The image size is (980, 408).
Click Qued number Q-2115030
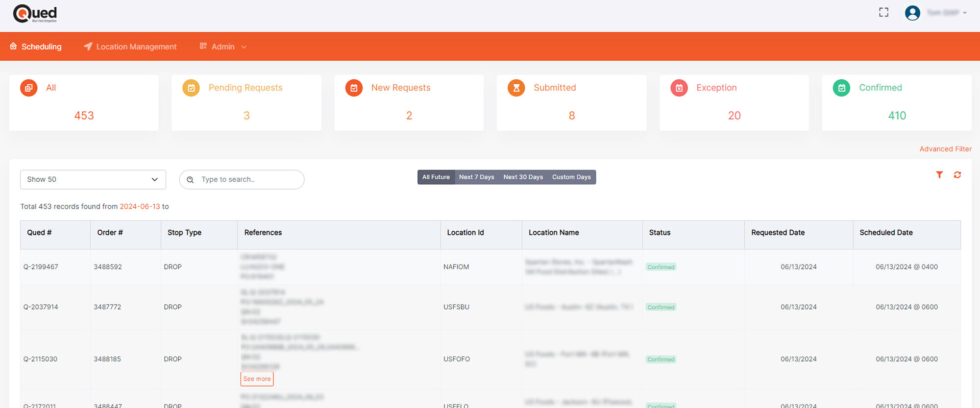(x=40, y=359)
